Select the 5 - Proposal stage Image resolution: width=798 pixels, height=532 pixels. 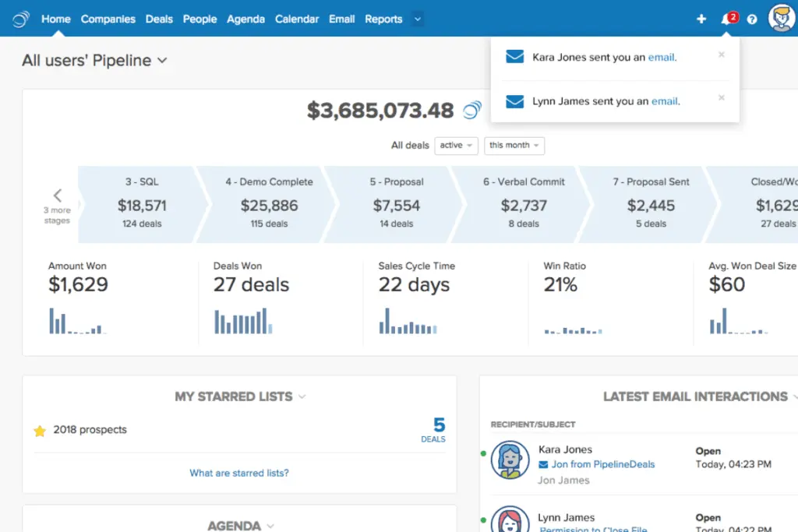[x=397, y=204]
